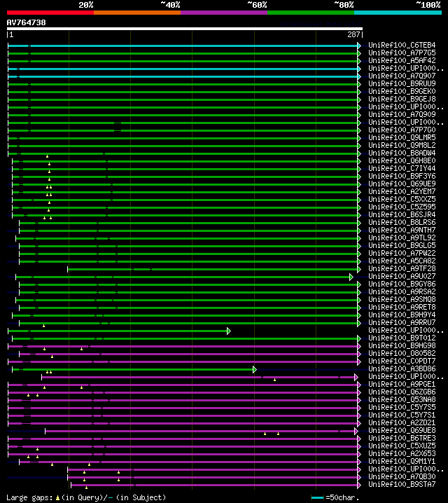This screenshot has width=448, height=503.
Task: Open hit UniRef100_A5AF42
Action: click(402, 60)
